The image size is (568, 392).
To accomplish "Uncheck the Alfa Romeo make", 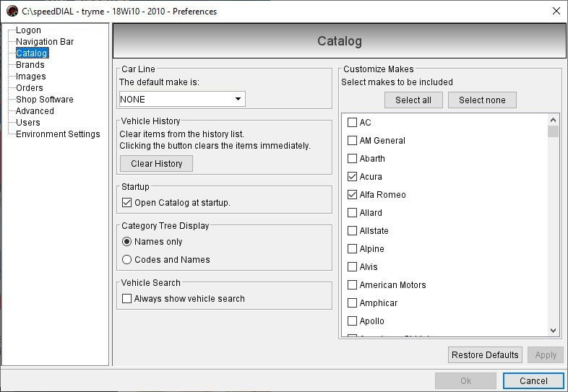I will coord(352,195).
